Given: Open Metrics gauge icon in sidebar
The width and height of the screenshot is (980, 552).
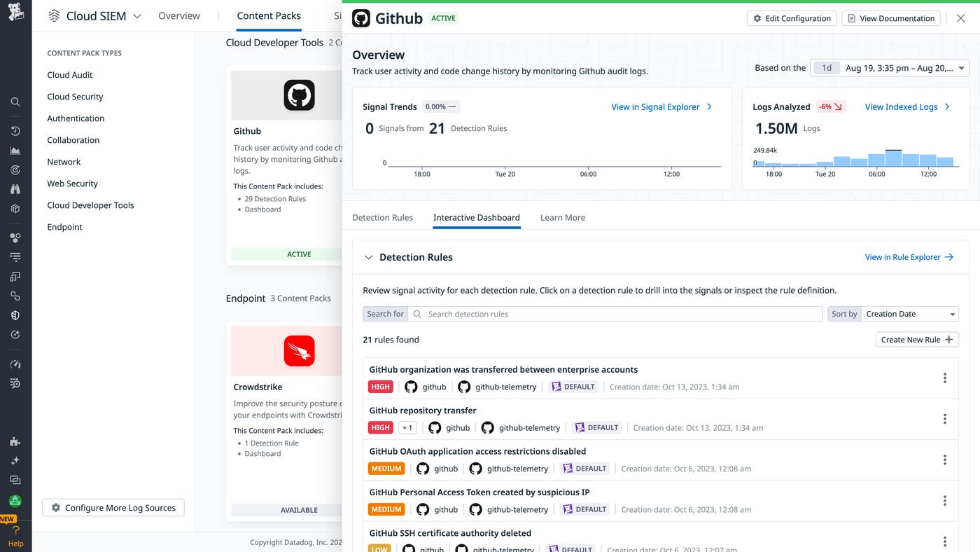Looking at the screenshot, I should pos(15,364).
